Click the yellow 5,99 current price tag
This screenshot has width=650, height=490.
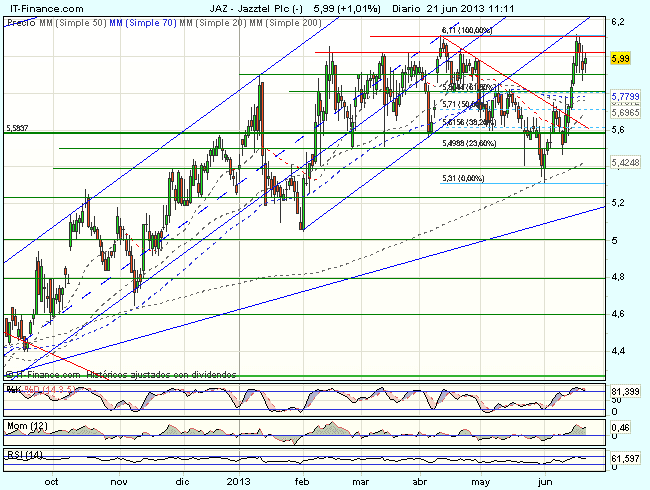click(621, 60)
